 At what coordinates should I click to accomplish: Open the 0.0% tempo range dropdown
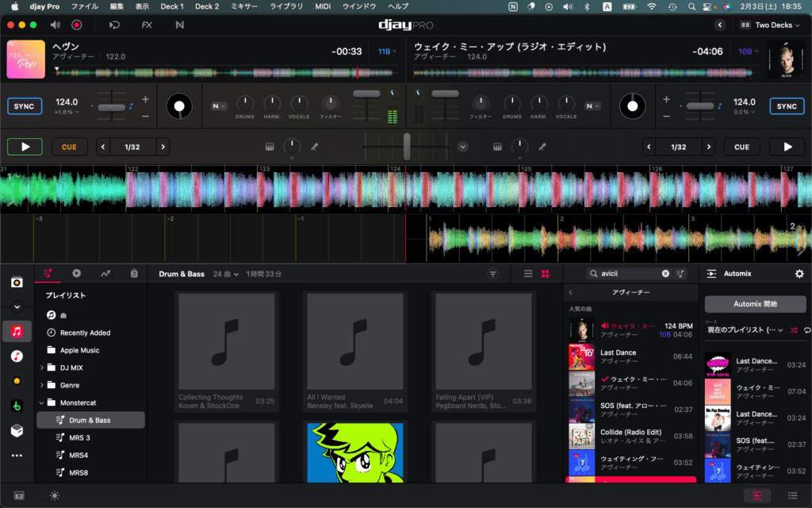click(745, 112)
